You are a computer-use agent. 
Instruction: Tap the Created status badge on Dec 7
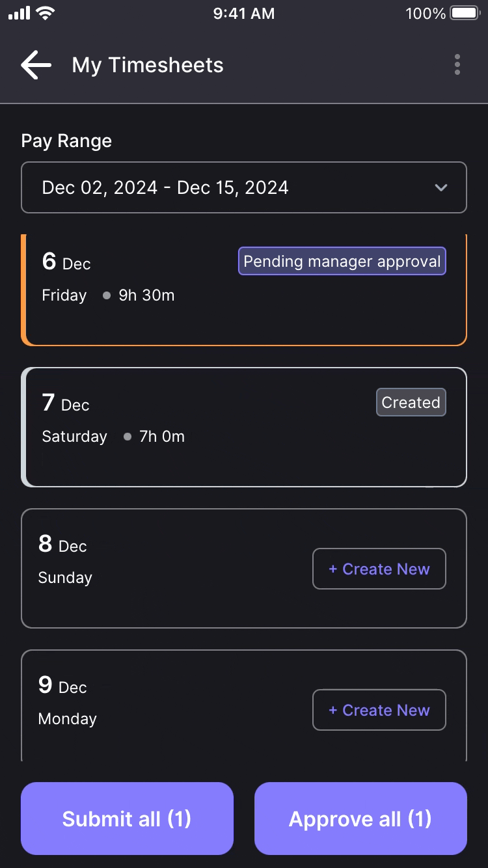(x=411, y=402)
